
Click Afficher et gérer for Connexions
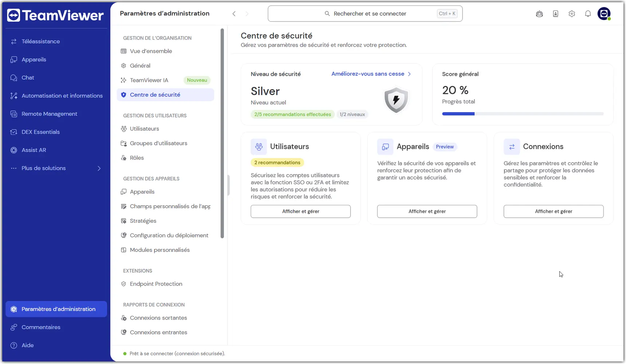(553, 211)
